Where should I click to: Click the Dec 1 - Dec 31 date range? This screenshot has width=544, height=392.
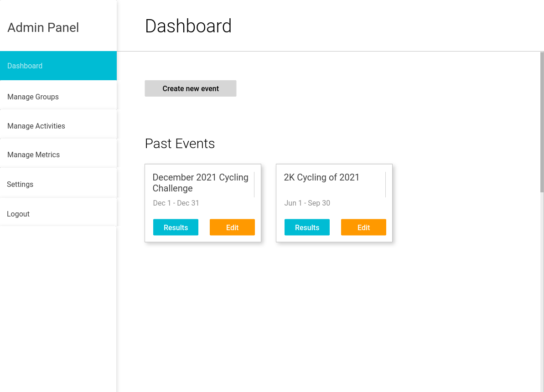(176, 203)
